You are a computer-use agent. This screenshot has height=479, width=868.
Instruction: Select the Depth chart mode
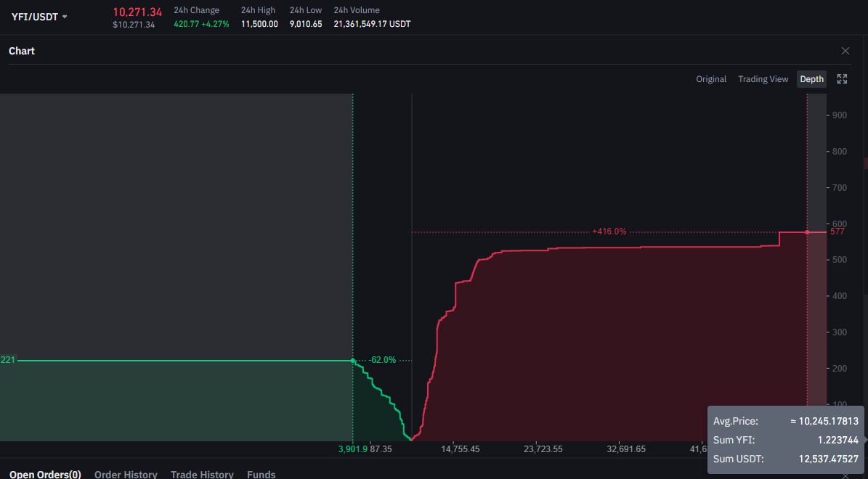pyautogui.click(x=811, y=79)
